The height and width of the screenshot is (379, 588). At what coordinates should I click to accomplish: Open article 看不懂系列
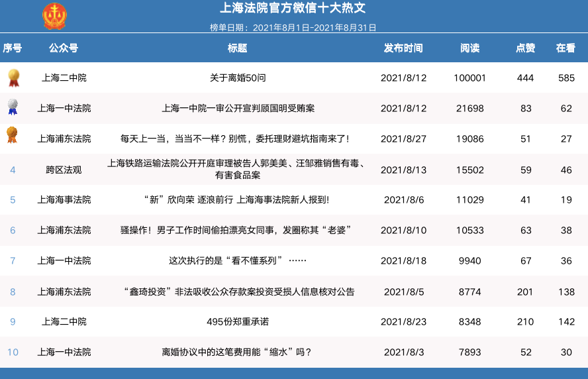[237, 260]
